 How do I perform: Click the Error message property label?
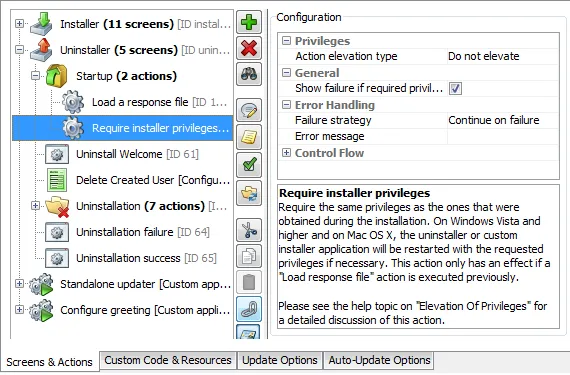329,136
